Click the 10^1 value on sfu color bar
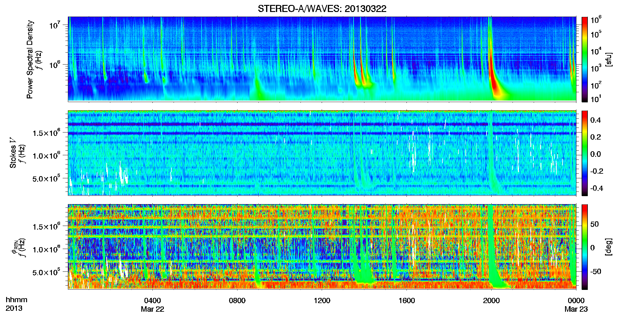644x332 pixels. [596, 99]
